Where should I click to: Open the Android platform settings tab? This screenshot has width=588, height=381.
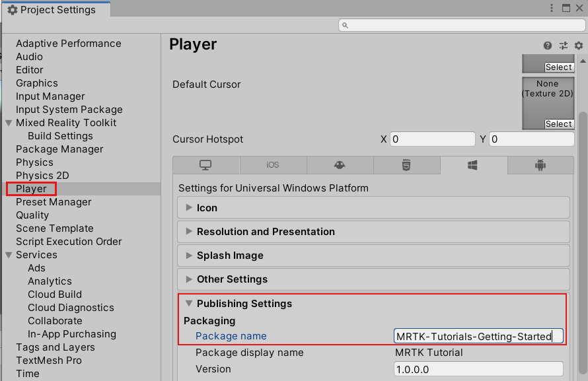540,164
